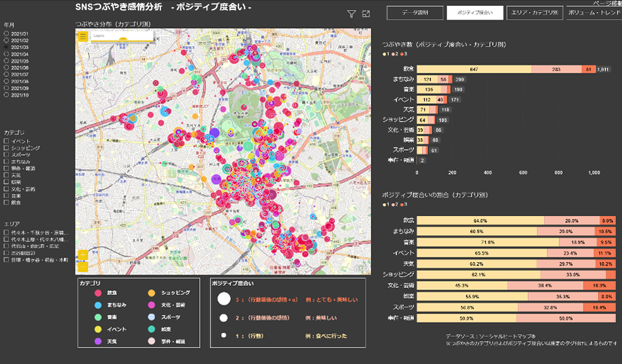Select the ポジティブ度合い tab button
Viewport: 622px width, 364px height.
pyautogui.click(x=475, y=12)
